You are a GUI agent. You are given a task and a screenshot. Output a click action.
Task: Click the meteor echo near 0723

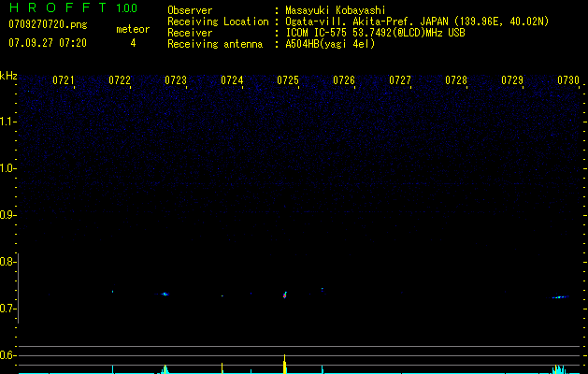165,295
